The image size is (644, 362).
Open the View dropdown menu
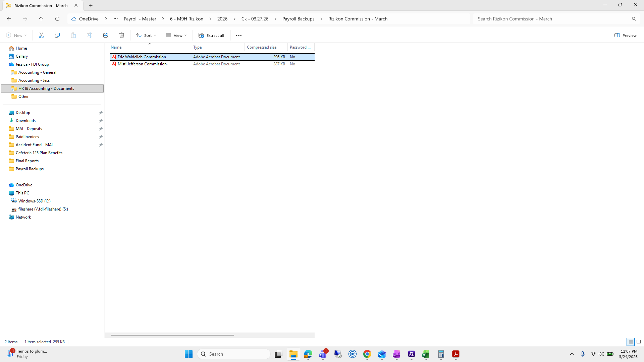(176, 35)
